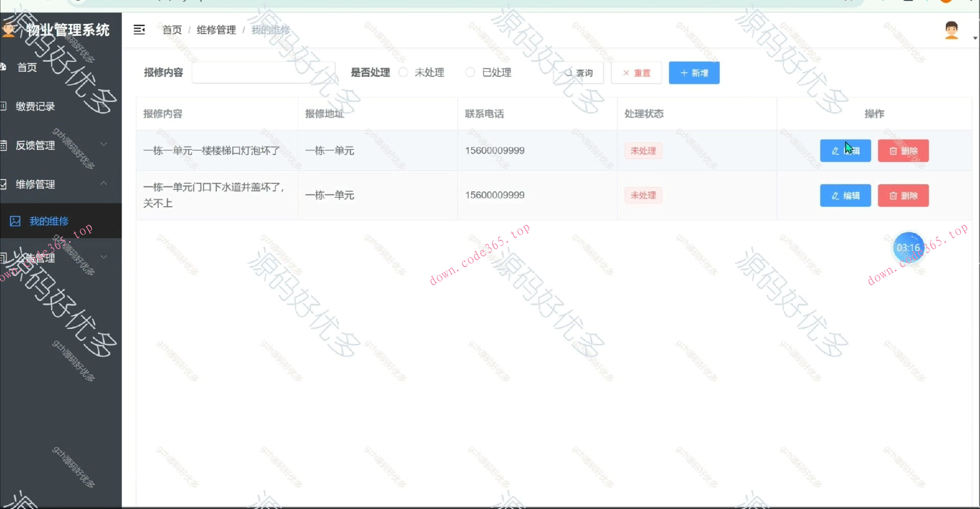Click the user avatar in the top-right corner

pos(950,30)
